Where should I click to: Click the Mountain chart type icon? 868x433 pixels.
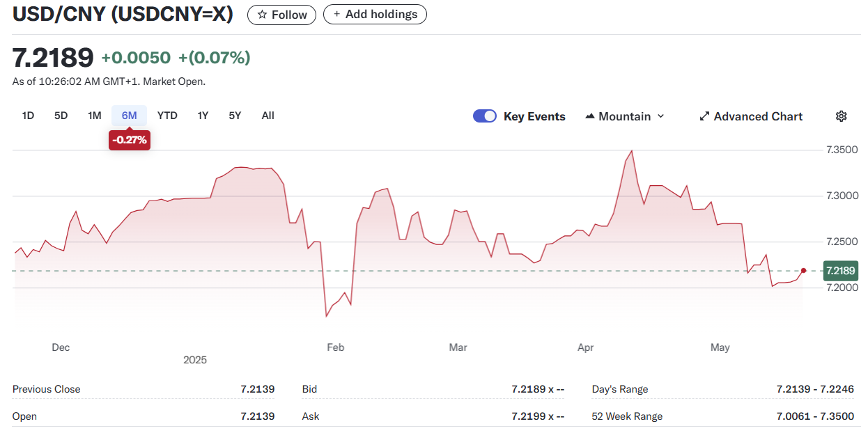[590, 116]
